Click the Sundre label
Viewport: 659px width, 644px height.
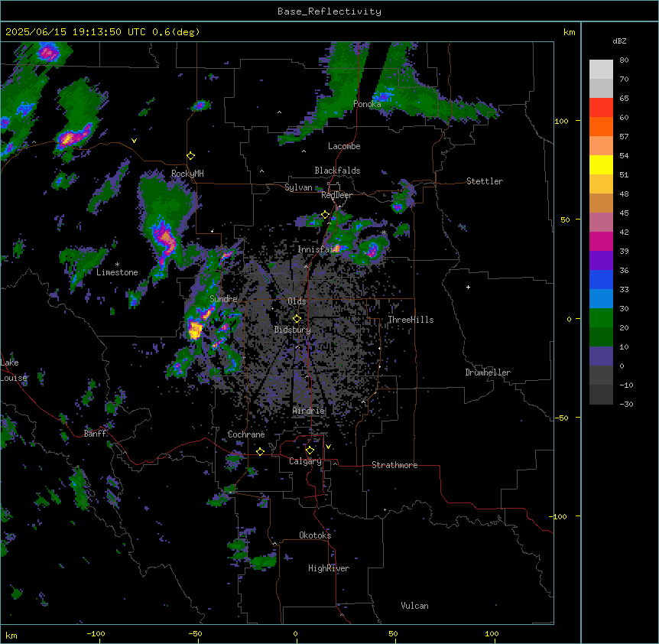[x=223, y=299]
